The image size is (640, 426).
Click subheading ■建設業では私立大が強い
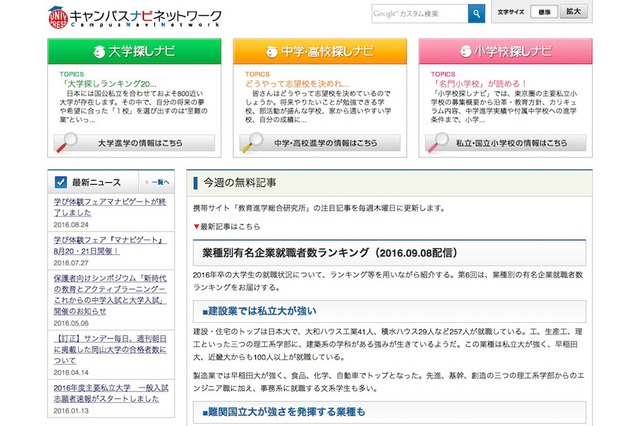click(x=259, y=311)
